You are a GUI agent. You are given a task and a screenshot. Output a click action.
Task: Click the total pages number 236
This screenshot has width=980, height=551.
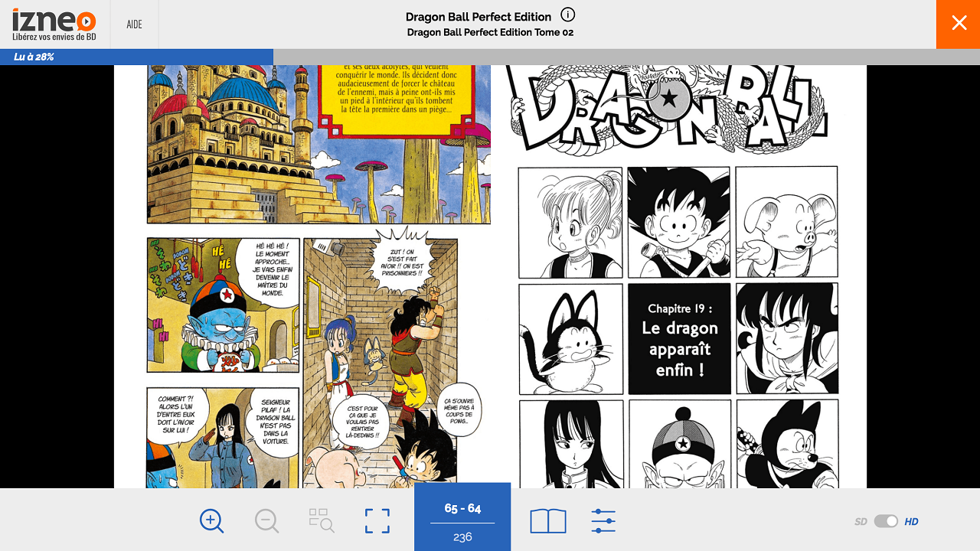click(x=462, y=537)
